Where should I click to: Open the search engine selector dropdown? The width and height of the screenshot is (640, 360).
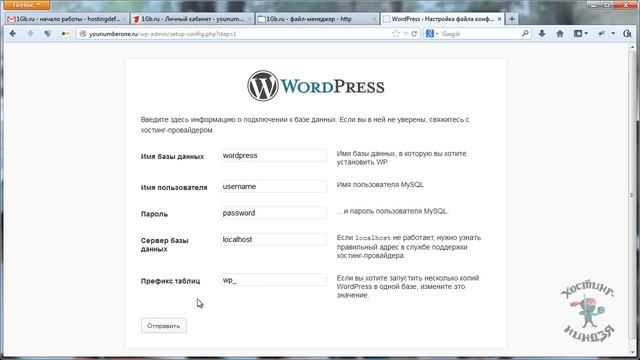(x=431, y=34)
